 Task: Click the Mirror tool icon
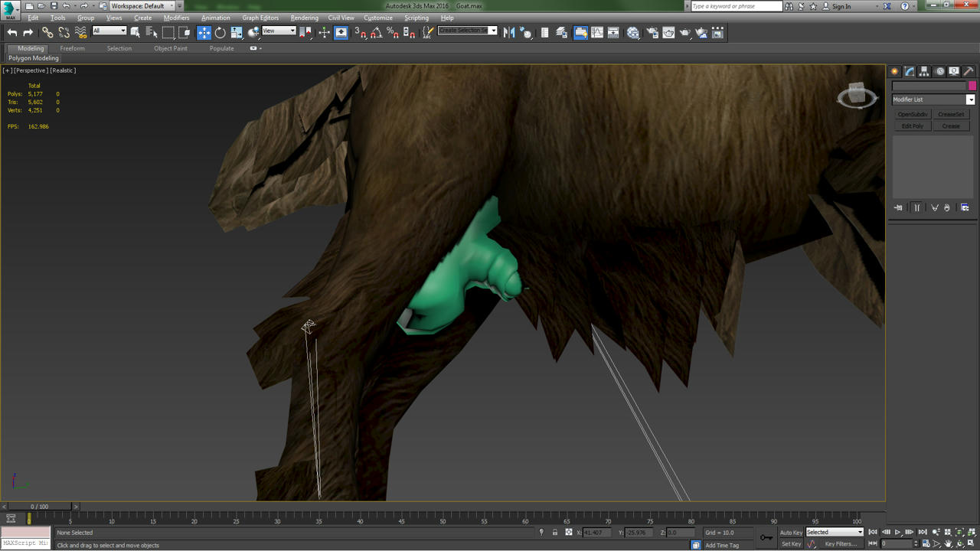(509, 32)
